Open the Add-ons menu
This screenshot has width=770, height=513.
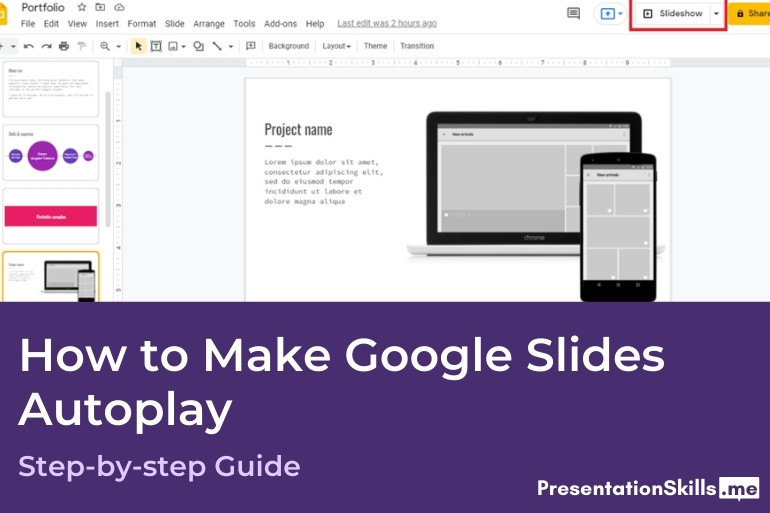pyautogui.click(x=280, y=24)
